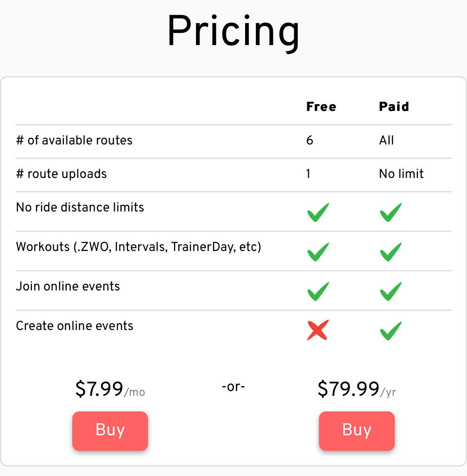This screenshot has width=467, height=476.
Task: Click Free checkmark for Join online events
Action: pyautogui.click(x=318, y=291)
